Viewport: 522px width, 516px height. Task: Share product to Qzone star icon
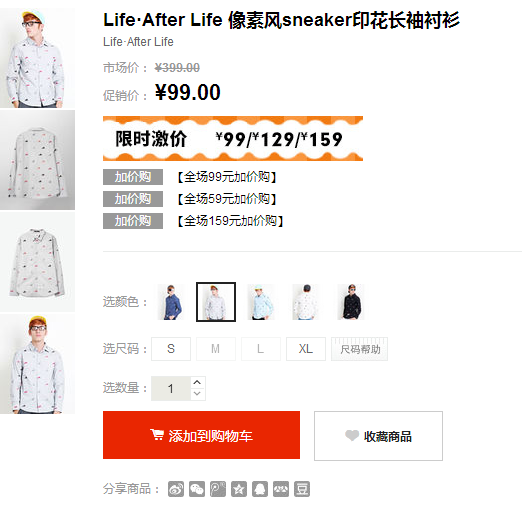click(239, 489)
